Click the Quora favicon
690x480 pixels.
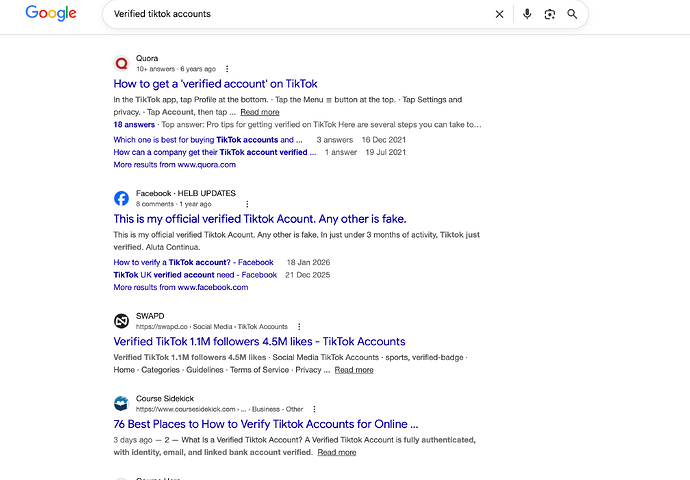click(x=121, y=63)
